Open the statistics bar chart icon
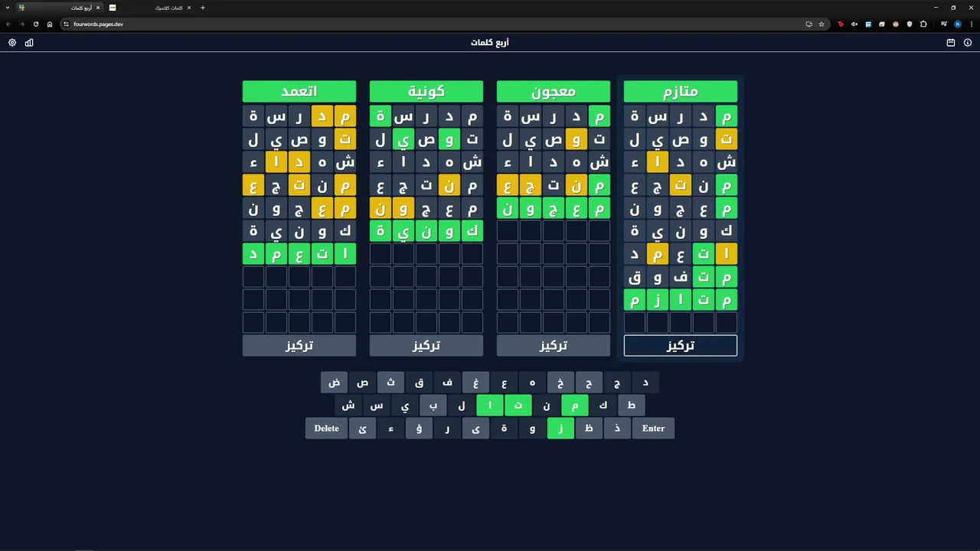This screenshot has width=980, height=551. coord(29,43)
